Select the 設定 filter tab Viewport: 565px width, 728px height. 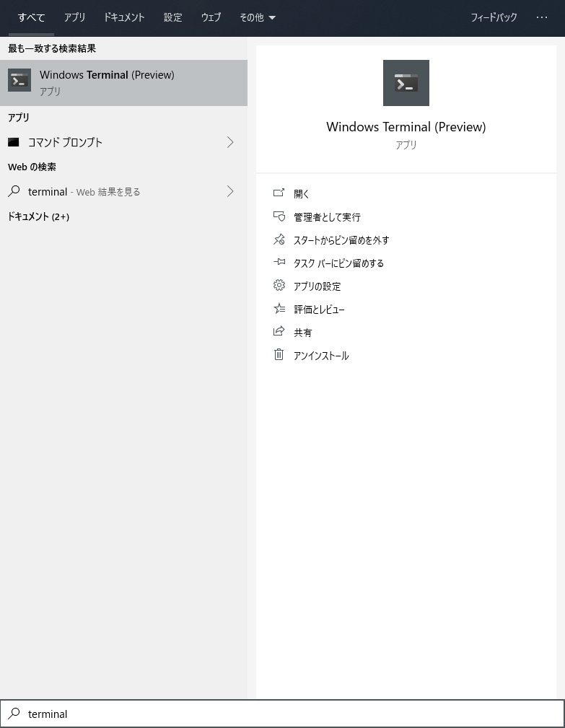(x=172, y=17)
